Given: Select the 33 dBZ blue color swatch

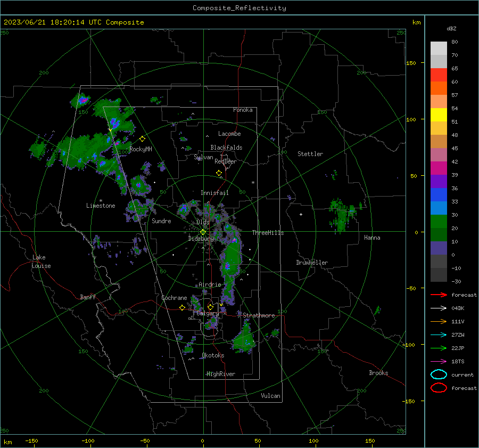Looking at the screenshot, I should click(x=439, y=194).
